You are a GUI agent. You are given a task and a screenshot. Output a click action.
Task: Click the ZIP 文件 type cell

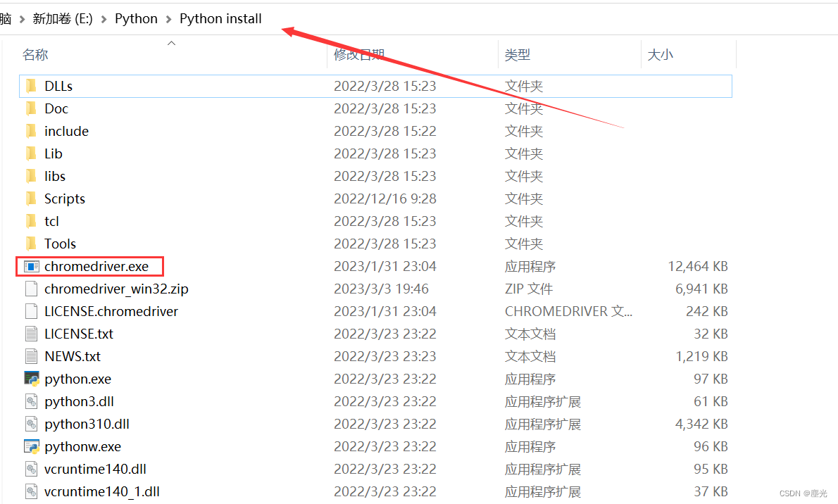529,289
